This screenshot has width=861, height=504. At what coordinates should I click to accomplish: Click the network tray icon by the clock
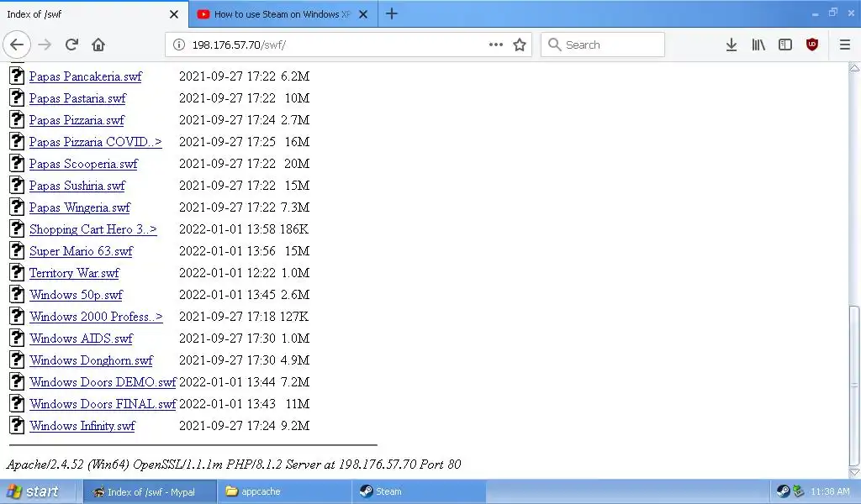798,491
